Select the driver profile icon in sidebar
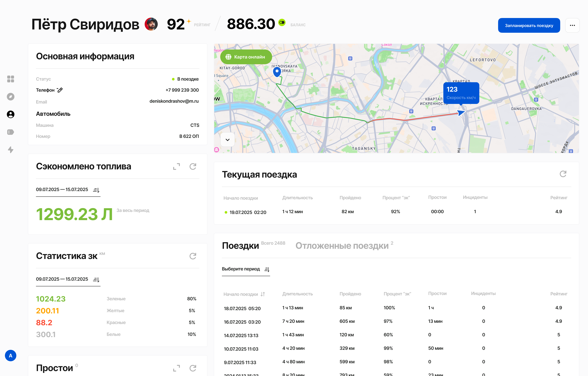This screenshot has height=376, width=588. [x=10, y=114]
